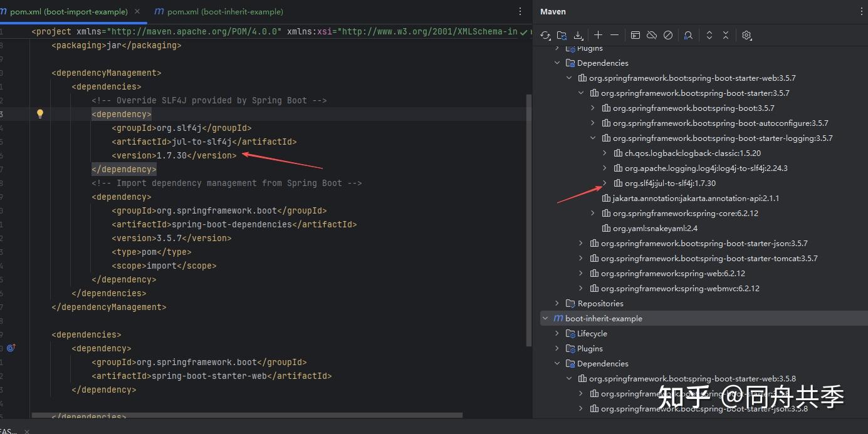868x434 pixels.
Task: Reload all Maven projects
Action: point(545,35)
